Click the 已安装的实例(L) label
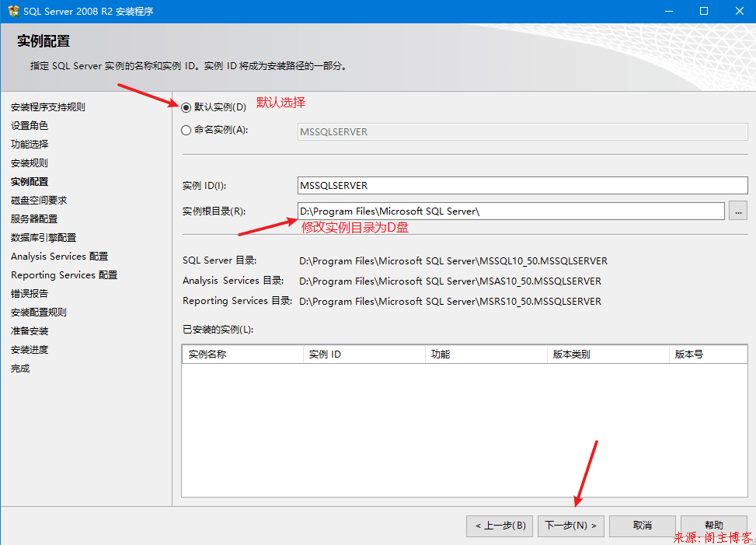Screen dimensions: 756x545 click(x=218, y=330)
